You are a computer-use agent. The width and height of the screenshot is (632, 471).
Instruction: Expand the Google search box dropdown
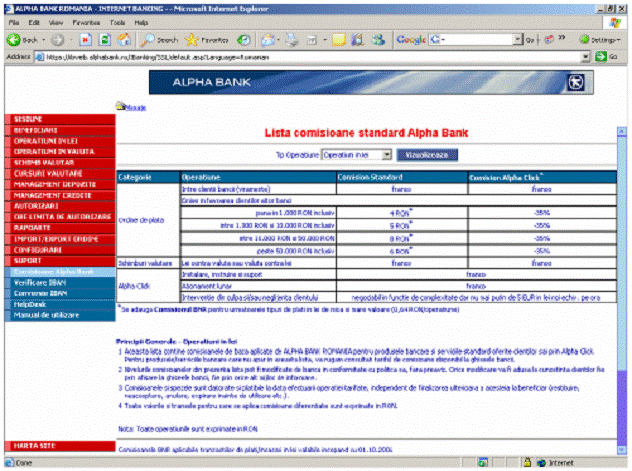(x=518, y=39)
